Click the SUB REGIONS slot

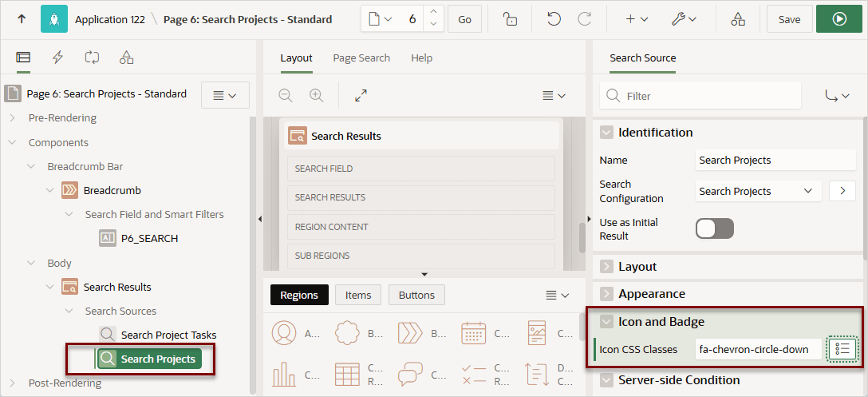pos(420,256)
